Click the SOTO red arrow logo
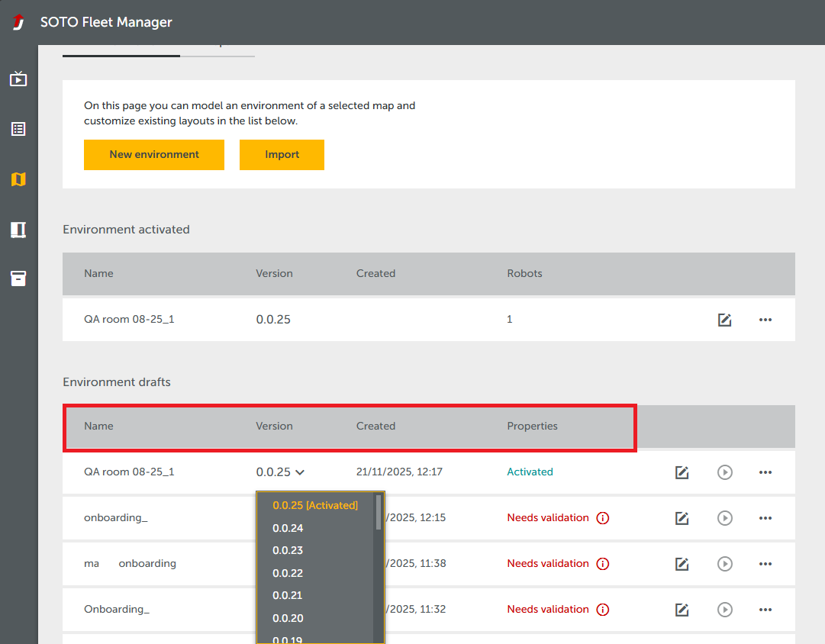Screen dimensions: 825x644 coord(18,21)
